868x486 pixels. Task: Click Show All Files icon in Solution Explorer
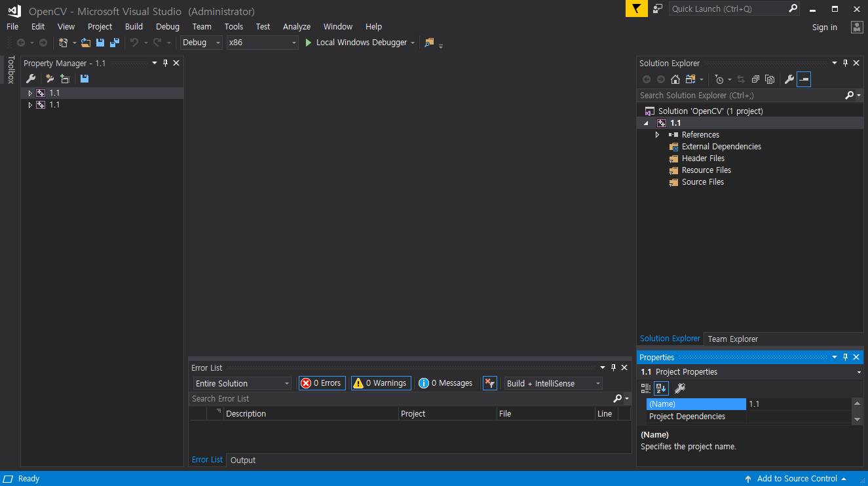(770, 79)
